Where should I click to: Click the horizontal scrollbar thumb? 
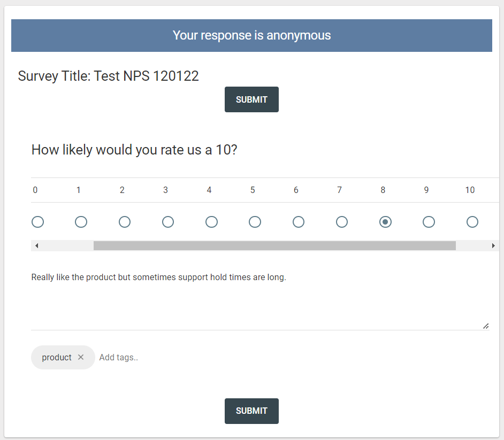[x=274, y=246]
